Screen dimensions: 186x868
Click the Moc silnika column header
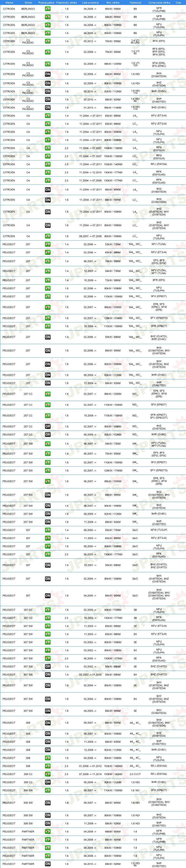click(113, 2)
